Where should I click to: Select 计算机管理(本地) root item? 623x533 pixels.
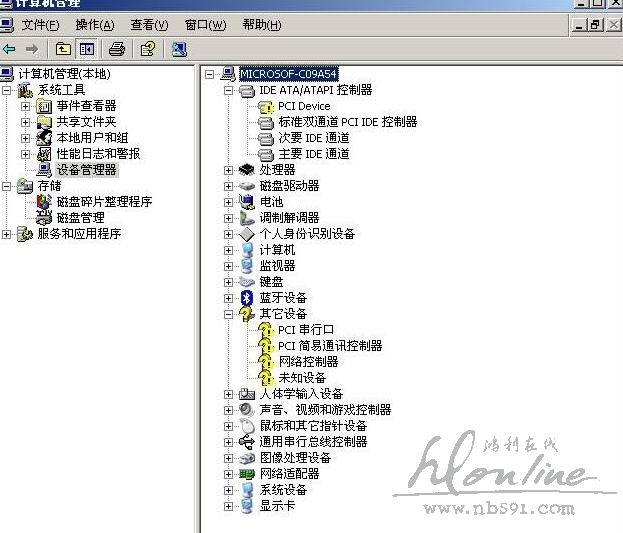pos(64,74)
